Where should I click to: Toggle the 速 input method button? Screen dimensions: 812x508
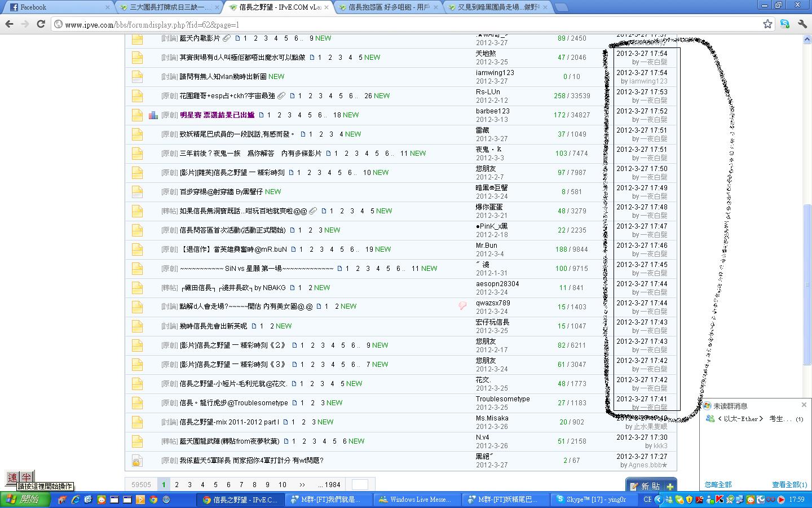click(12, 477)
